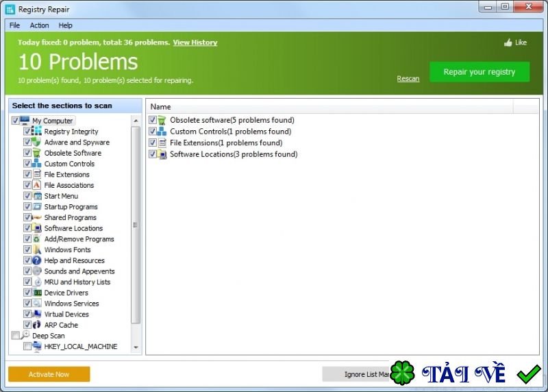The image size is (548, 392).
Task: Select Software Locations(3 problems found) row text
Action: (234, 154)
